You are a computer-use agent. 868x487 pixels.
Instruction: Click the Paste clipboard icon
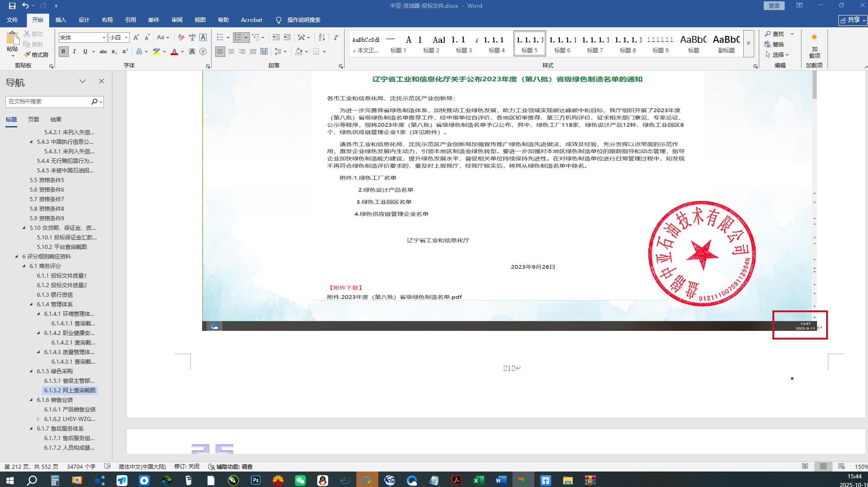12,38
